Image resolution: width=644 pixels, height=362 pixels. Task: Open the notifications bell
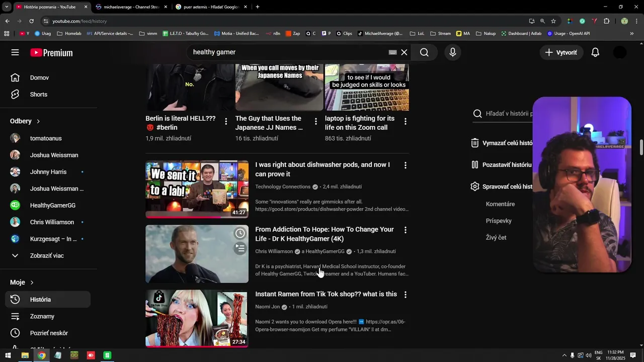(x=595, y=52)
